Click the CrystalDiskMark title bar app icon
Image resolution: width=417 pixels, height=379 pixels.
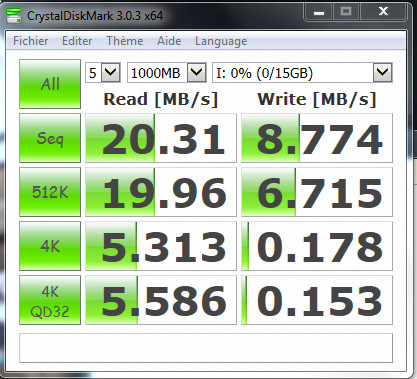point(14,15)
